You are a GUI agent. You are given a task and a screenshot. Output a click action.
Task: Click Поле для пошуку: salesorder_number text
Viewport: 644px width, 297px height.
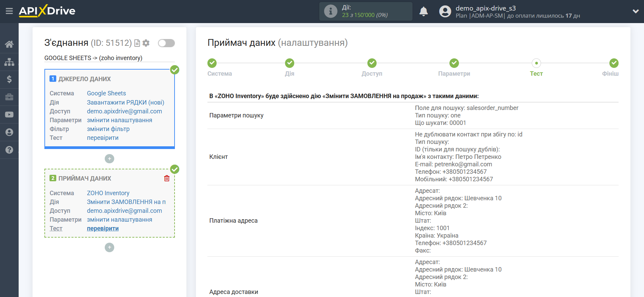pos(467,108)
